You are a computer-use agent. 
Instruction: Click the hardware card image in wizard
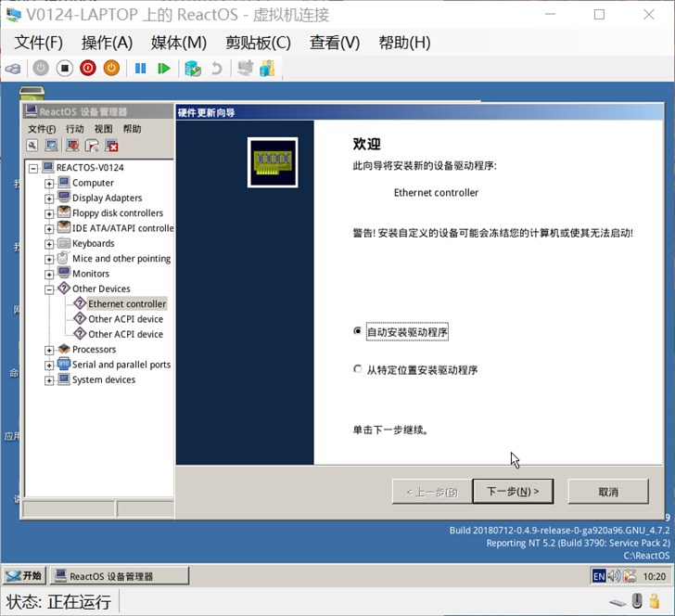pyautogui.click(x=273, y=162)
